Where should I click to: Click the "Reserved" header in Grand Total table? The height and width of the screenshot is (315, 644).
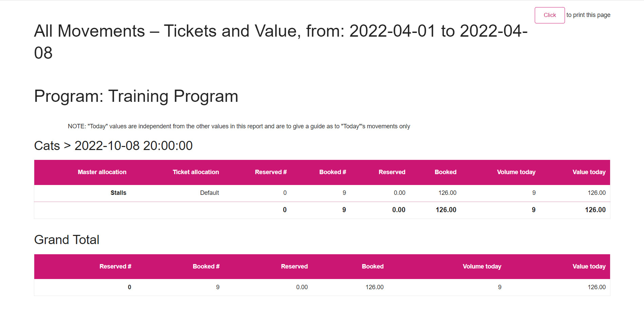point(294,266)
